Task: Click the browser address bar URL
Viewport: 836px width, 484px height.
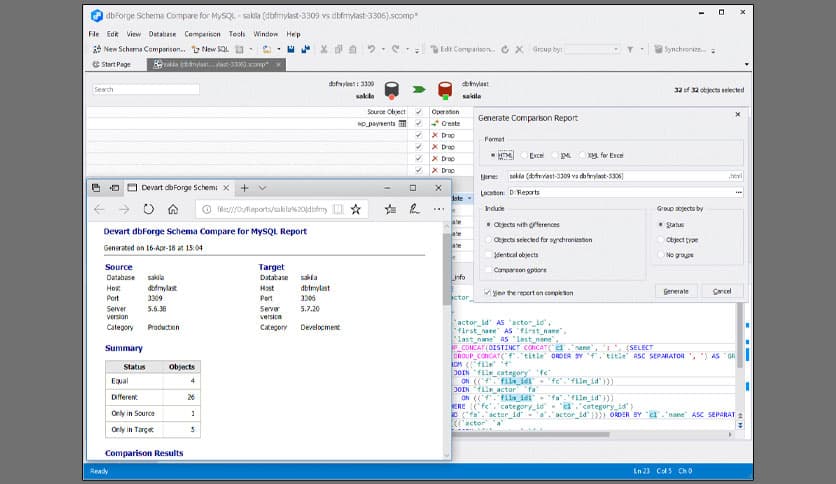Action: pos(272,209)
